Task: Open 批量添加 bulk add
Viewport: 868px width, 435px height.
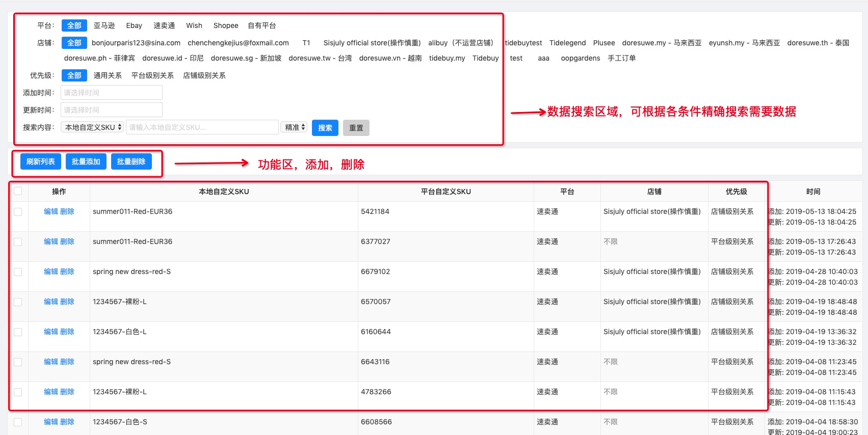Action: coord(86,161)
